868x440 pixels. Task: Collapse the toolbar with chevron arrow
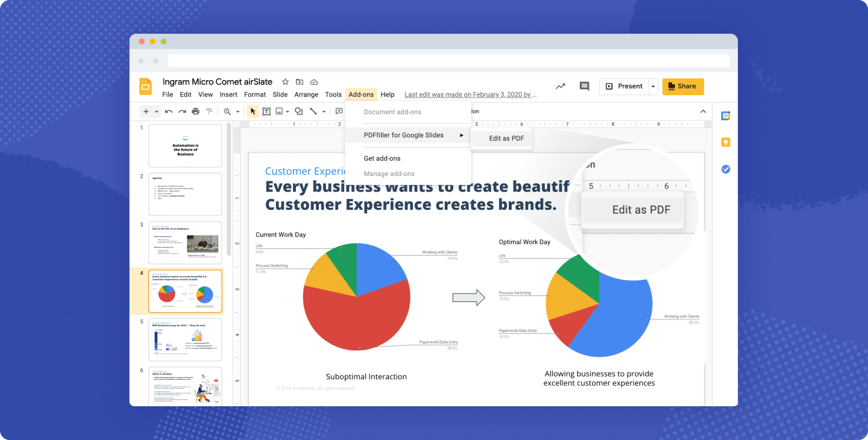click(x=702, y=112)
